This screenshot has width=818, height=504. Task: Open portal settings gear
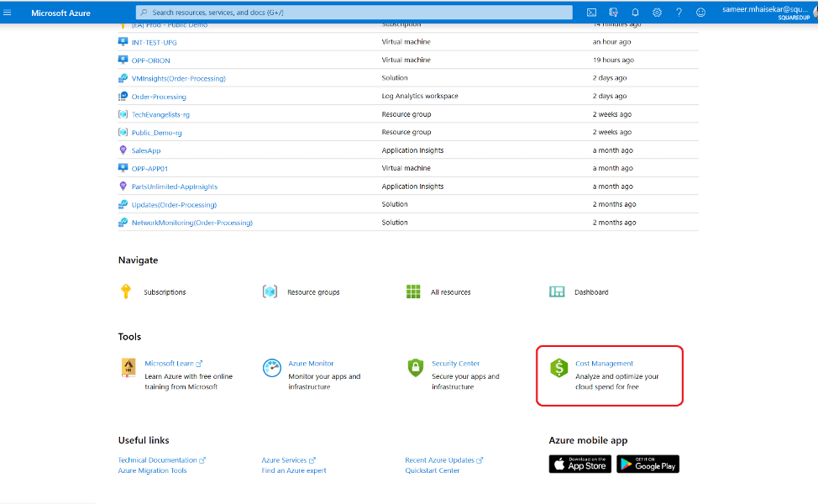pos(657,13)
